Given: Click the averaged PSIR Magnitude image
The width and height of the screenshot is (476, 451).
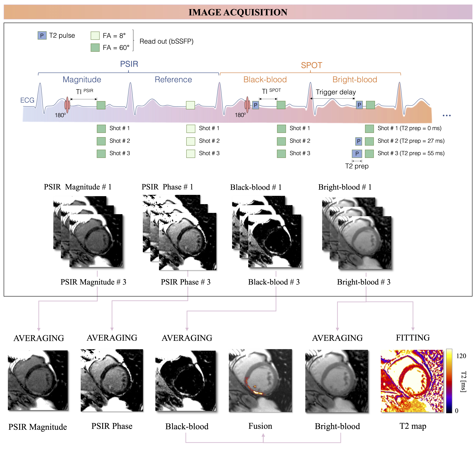Looking at the screenshot, I should click(38, 380).
